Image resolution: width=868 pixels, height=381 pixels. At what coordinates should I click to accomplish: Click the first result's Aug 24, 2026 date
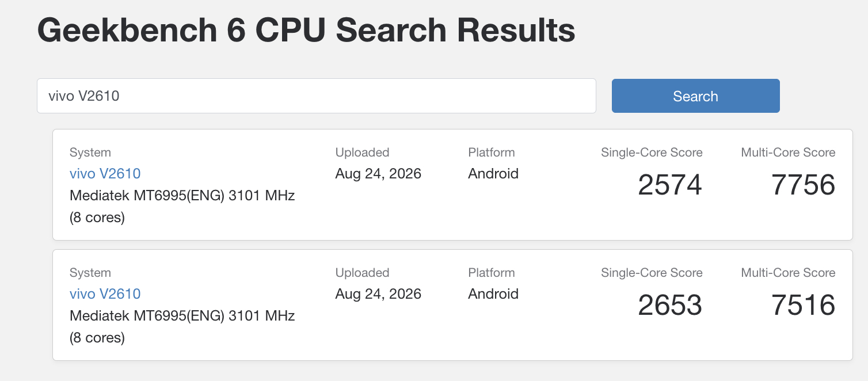coord(378,173)
